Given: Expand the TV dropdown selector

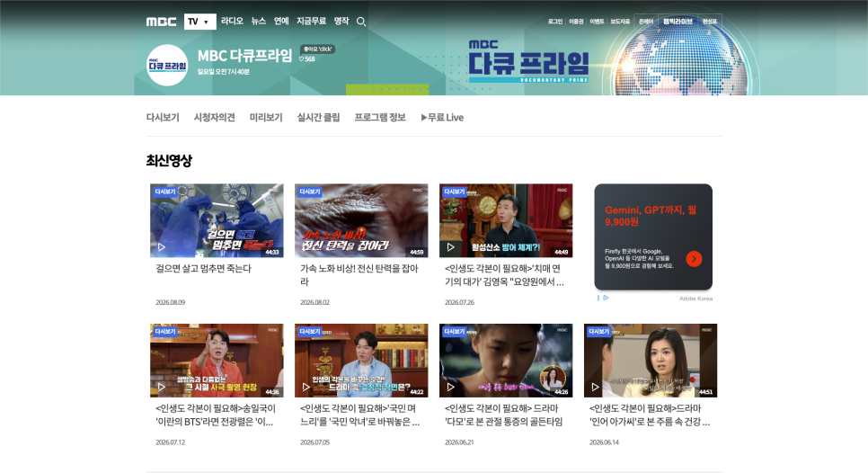Looking at the screenshot, I should (199, 22).
